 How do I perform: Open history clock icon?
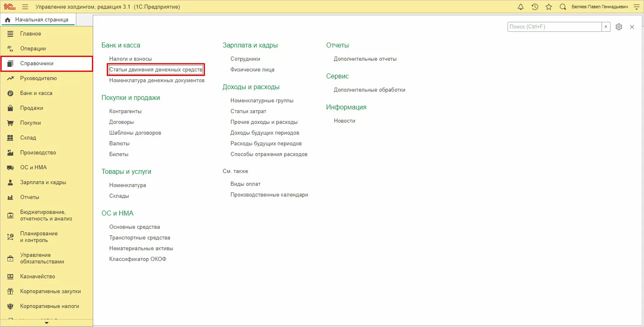[x=535, y=7]
